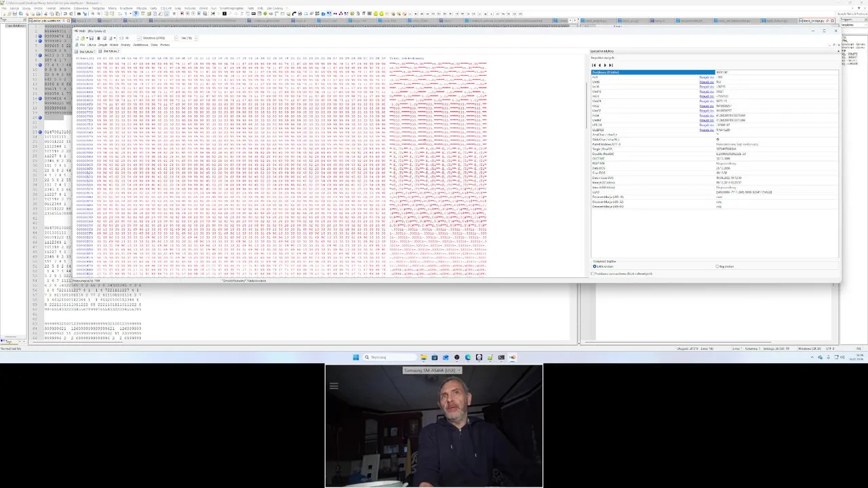Click the New file icon in the HxD toolbar
The height and width of the screenshot is (488, 868).
(77, 38)
